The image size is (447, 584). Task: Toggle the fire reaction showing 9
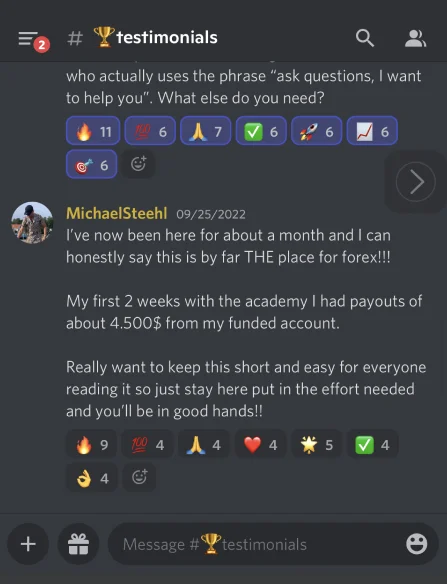(92, 444)
